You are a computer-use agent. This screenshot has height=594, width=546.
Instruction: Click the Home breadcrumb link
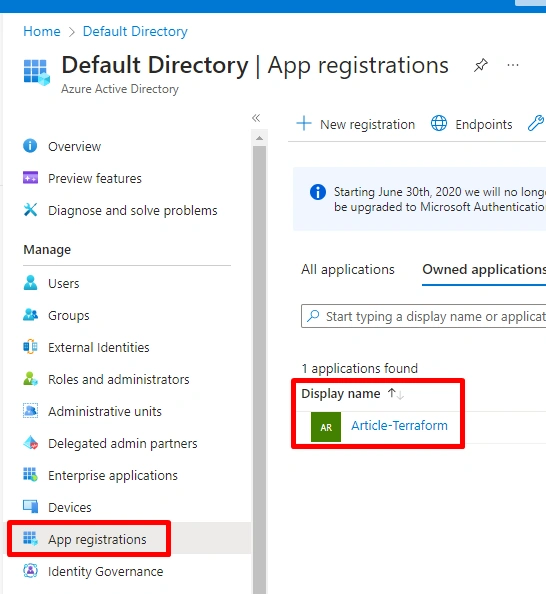(x=42, y=31)
